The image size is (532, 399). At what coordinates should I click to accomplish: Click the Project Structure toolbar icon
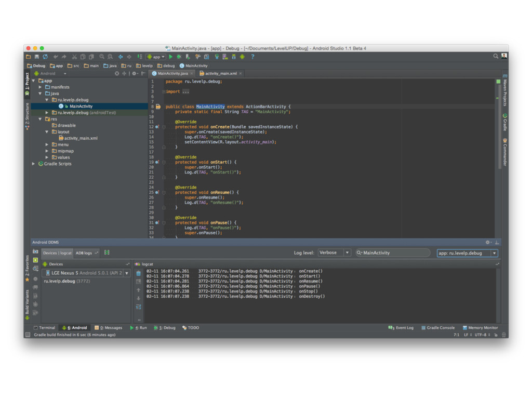[x=207, y=57]
